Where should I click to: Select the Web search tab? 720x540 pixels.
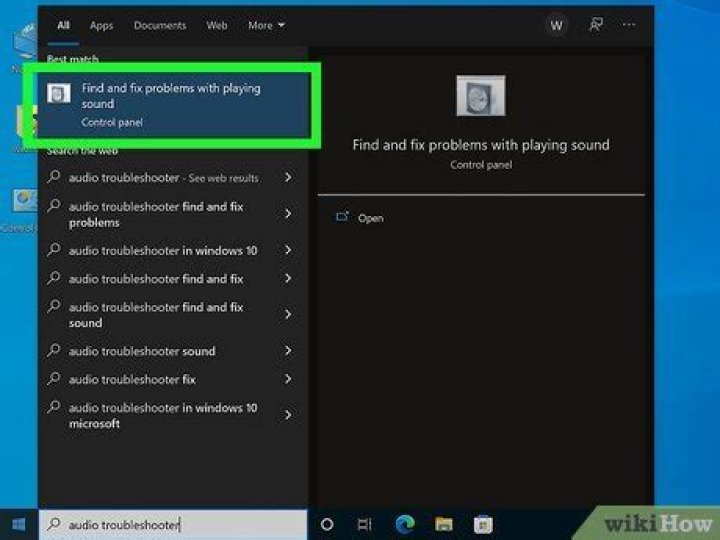[217, 26]
